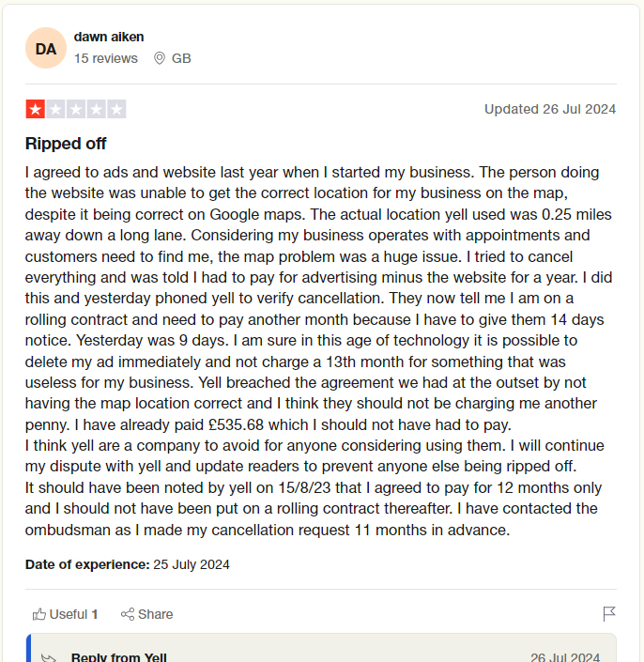
Task: Click the GB country label
Action: 181,58
